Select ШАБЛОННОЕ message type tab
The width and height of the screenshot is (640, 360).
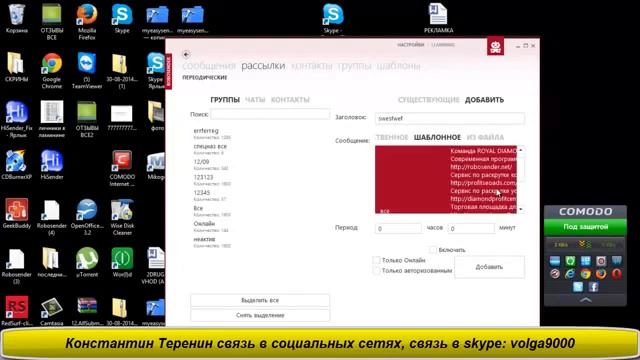(x=437, y=137)
